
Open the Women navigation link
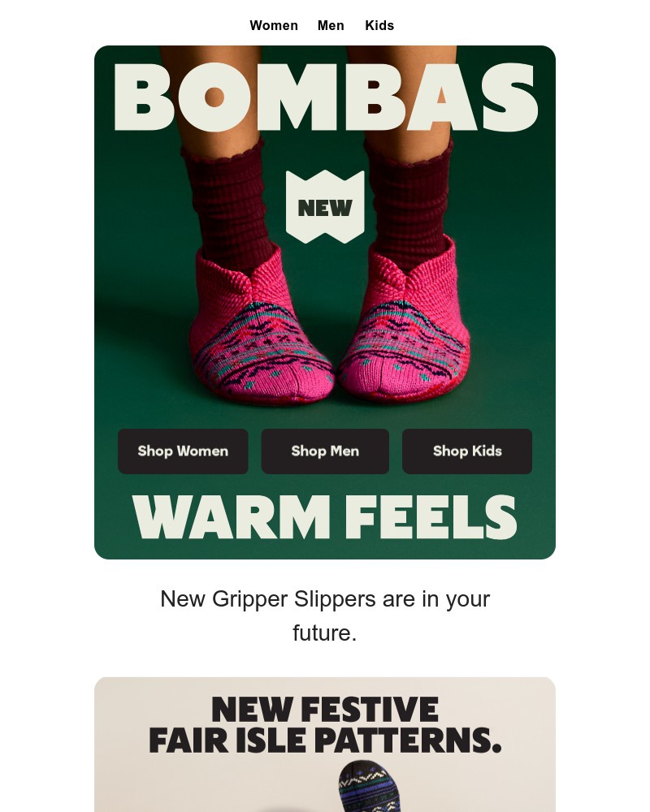[273, 25]
